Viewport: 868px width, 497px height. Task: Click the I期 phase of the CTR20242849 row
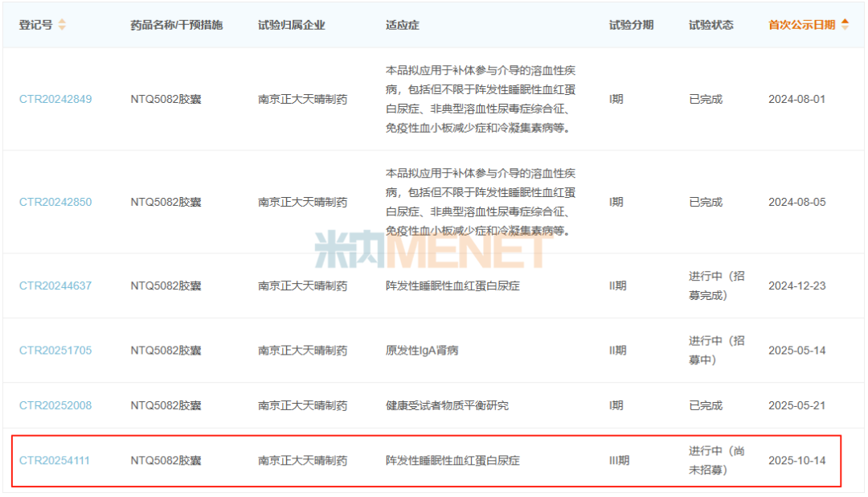pyautogui.click(x=616, y=99)
